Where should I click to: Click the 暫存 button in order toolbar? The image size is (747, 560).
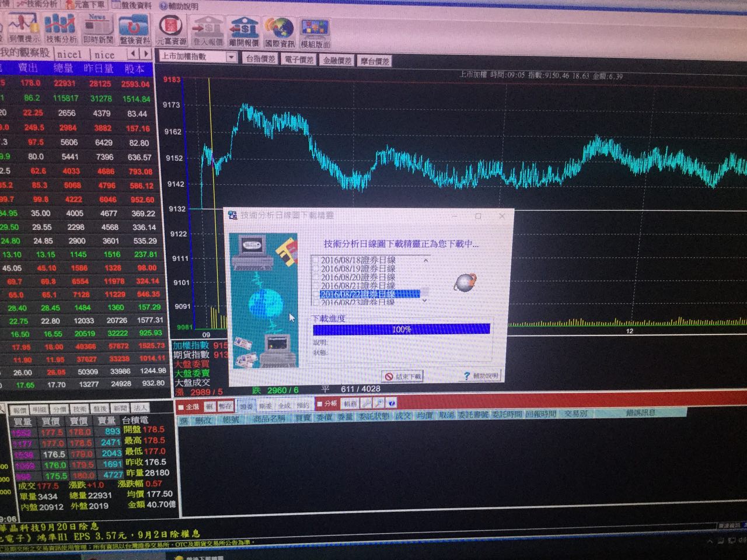pyautogui.click(x=226, y=406)
